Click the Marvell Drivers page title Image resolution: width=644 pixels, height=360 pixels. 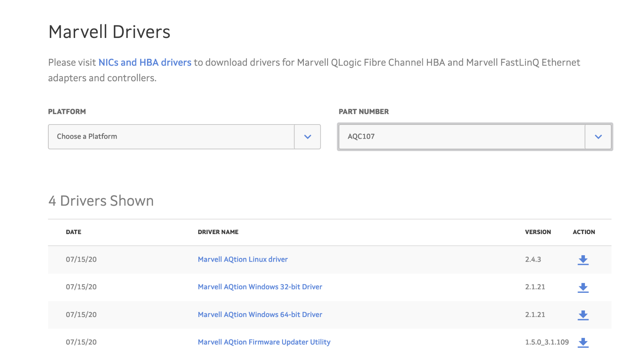pos(109,32)
